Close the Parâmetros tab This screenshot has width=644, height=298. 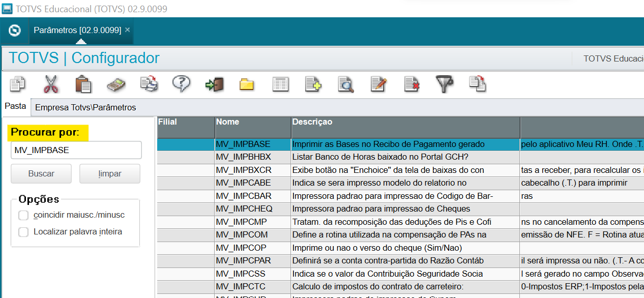(x=128, y=30)
